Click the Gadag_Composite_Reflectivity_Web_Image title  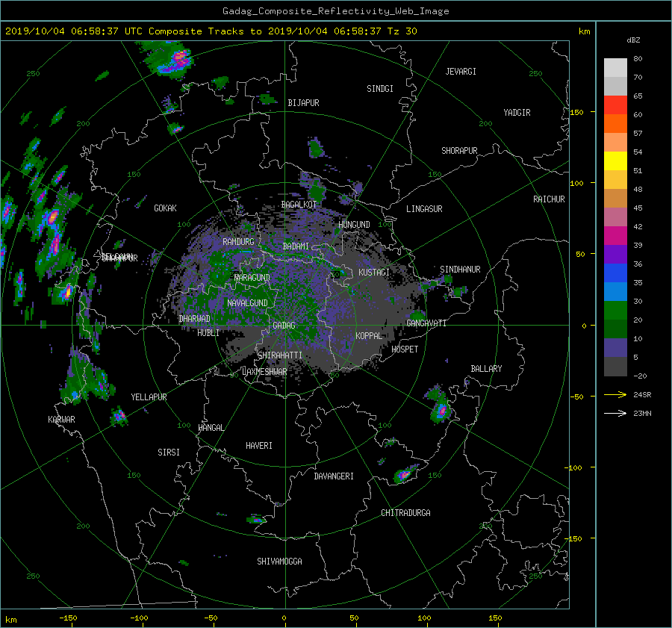(335, 11)
